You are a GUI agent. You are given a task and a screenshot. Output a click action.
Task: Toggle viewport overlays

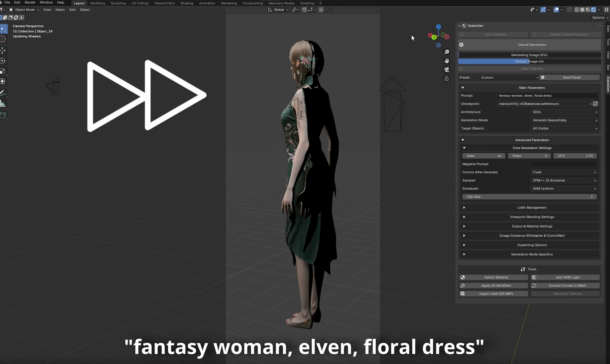tap(556, 10)
